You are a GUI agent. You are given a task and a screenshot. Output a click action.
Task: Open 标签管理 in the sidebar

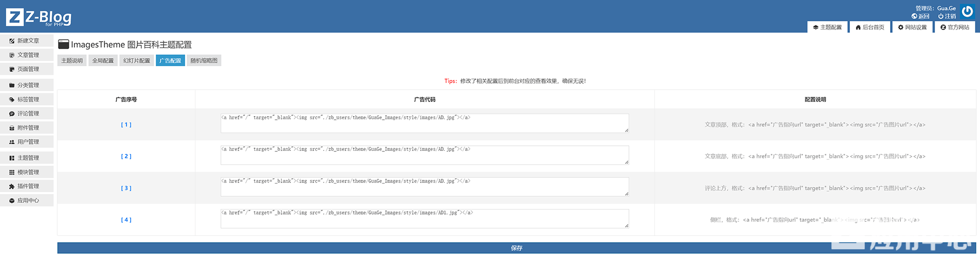[28, 99]
